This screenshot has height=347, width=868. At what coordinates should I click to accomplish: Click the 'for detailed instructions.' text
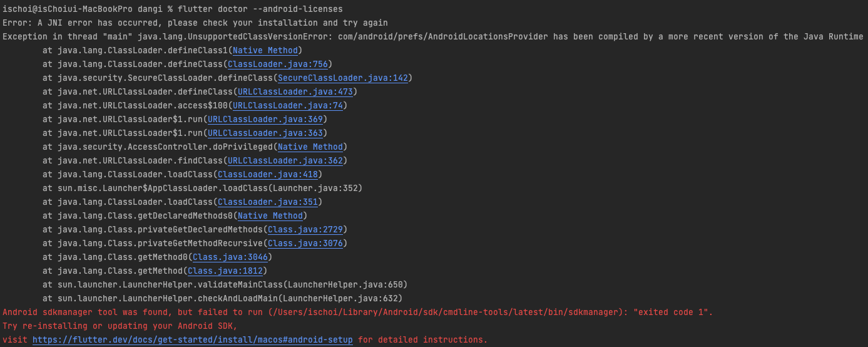[423, 339]
